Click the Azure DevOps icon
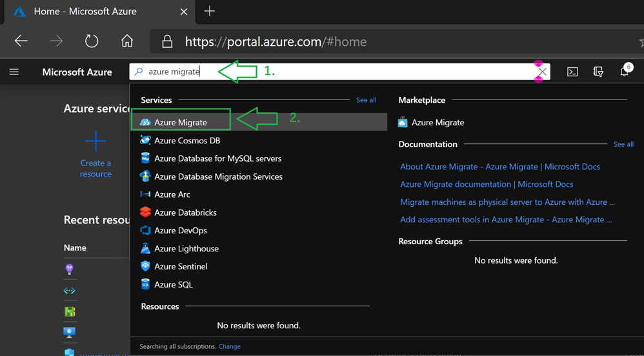Screen dimensions: 644x356 [145, 230]
